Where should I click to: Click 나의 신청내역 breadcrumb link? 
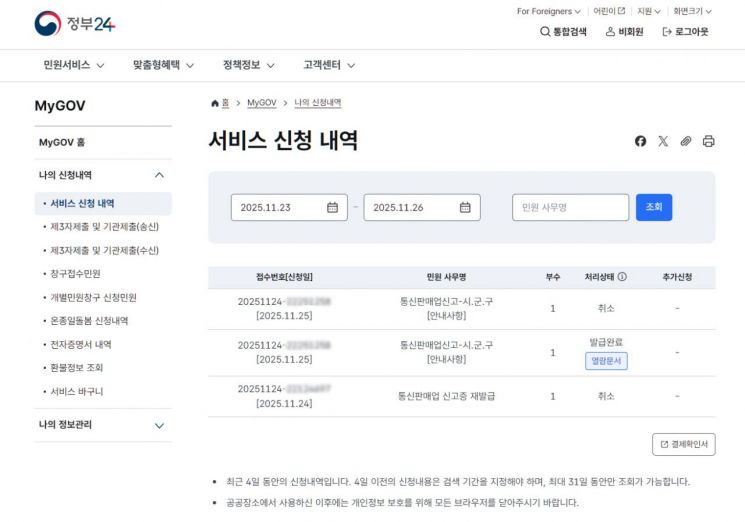[x=318, y=103]
